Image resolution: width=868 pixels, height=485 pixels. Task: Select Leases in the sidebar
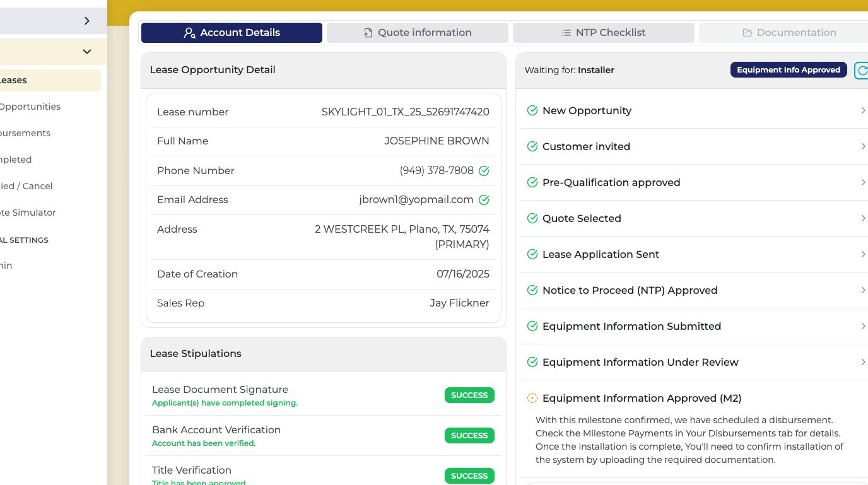pyautogui.click(x=50, y=80)
